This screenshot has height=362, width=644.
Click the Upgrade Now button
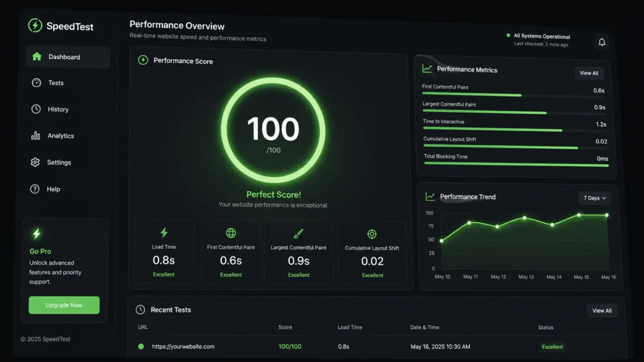pos(64,305)
